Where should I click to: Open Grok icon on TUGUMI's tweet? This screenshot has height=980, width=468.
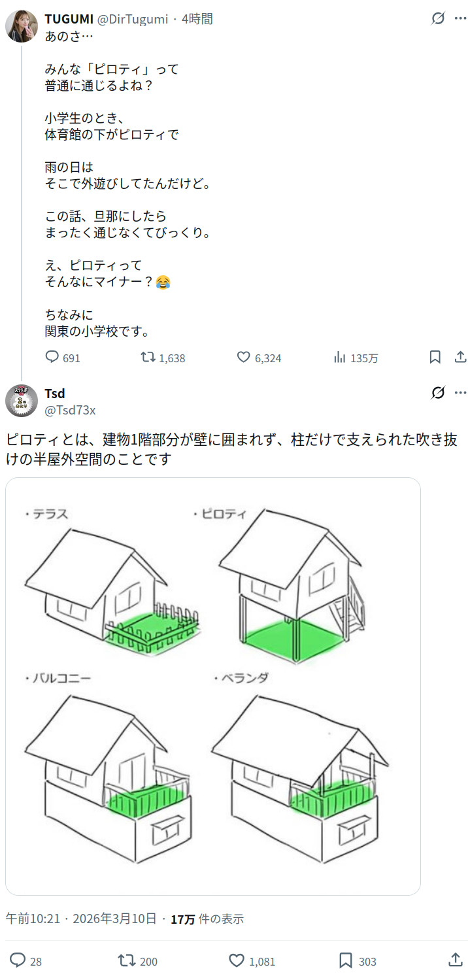point(438,18)
